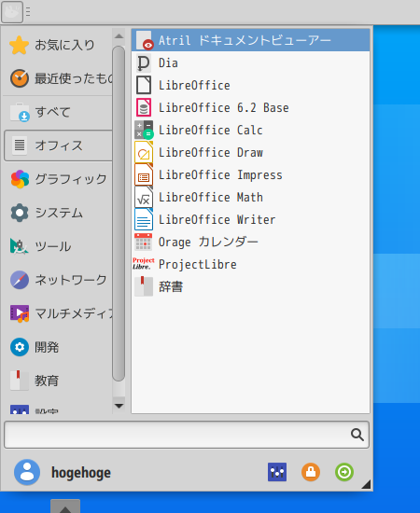Select the システム system category

58,213
